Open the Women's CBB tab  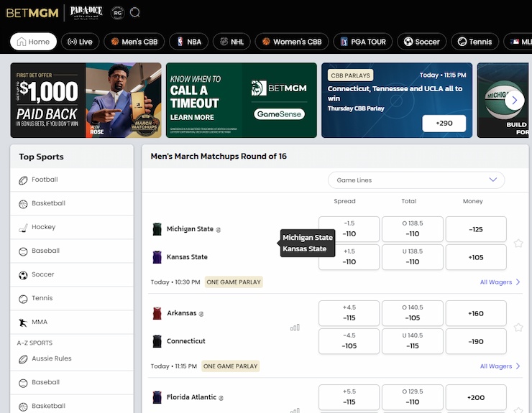[x=292, y=42]
